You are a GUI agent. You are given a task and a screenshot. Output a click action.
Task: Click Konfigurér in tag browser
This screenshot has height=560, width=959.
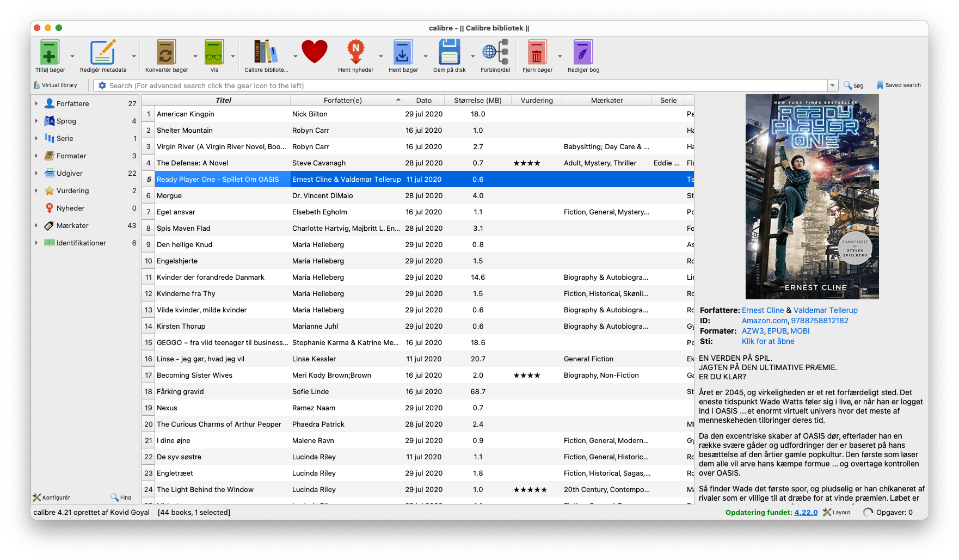coord(51,497)
